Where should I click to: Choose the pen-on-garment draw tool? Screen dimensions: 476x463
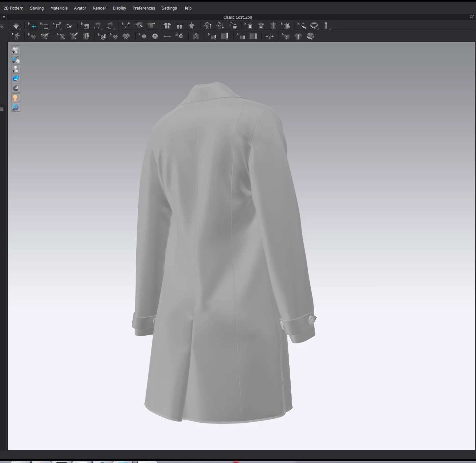45,36
